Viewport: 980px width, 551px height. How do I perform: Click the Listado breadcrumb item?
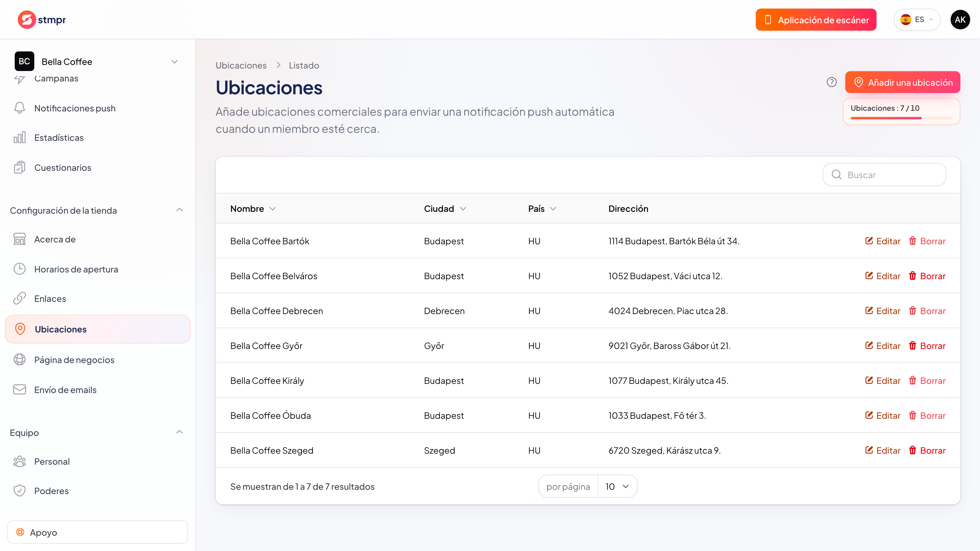[x=303, y=66]
